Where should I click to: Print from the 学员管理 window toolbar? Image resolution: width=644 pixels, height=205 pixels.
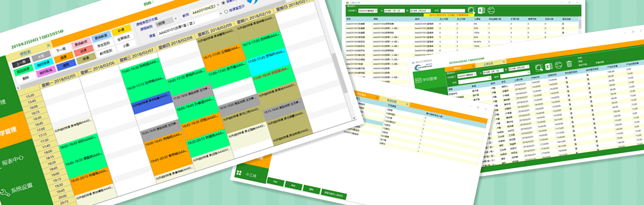(558, 65)
